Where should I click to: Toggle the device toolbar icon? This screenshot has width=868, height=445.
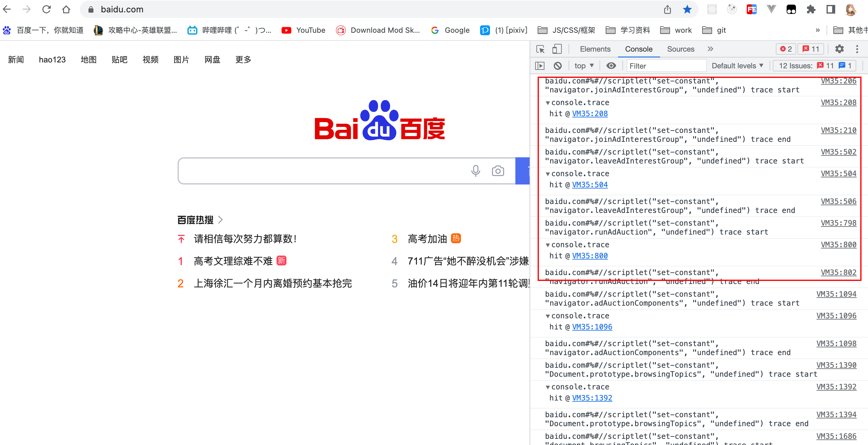point(557,49)
